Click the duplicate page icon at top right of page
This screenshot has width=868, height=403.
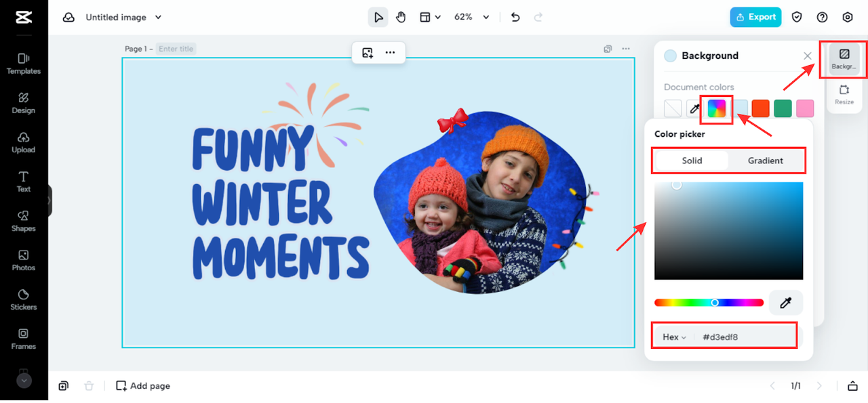tap(608, 49)
